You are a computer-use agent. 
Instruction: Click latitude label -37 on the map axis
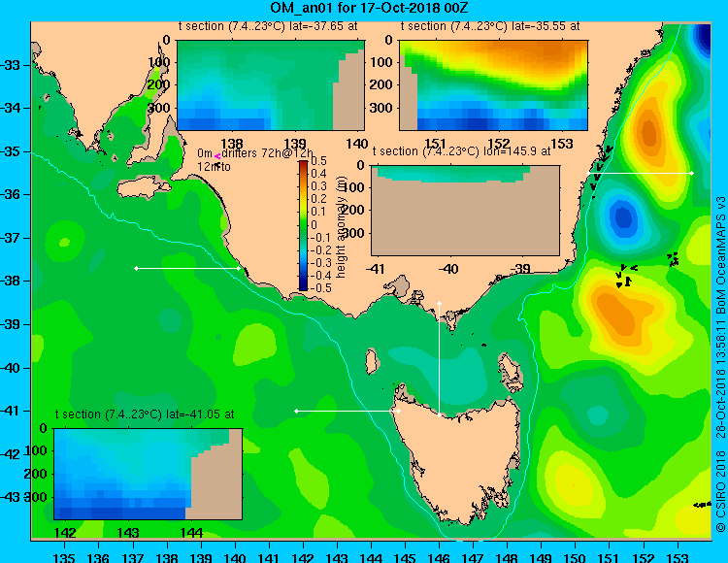point(11,238)
